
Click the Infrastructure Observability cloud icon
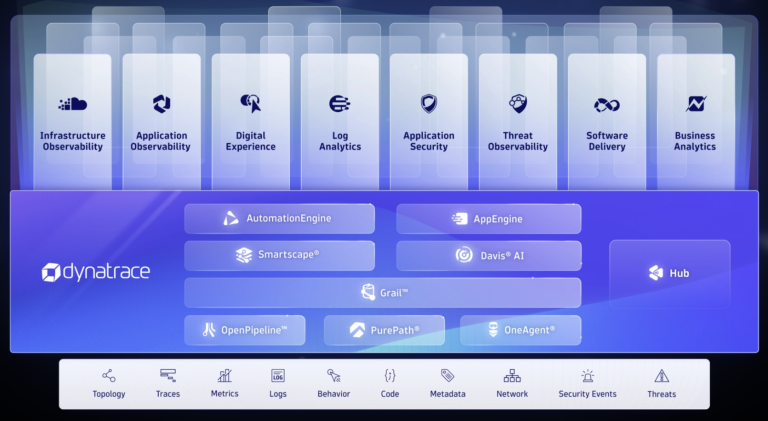pyautogui.click(x=72, y=104)
